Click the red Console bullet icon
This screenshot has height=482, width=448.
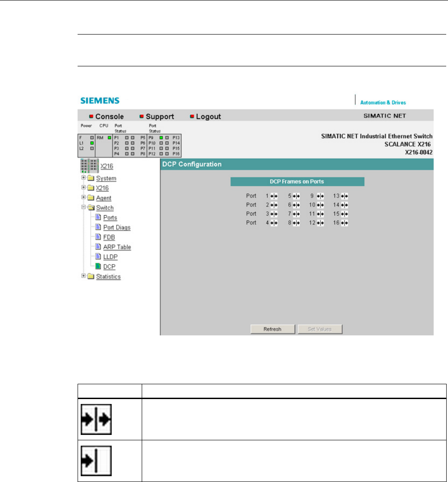(91, 116)
